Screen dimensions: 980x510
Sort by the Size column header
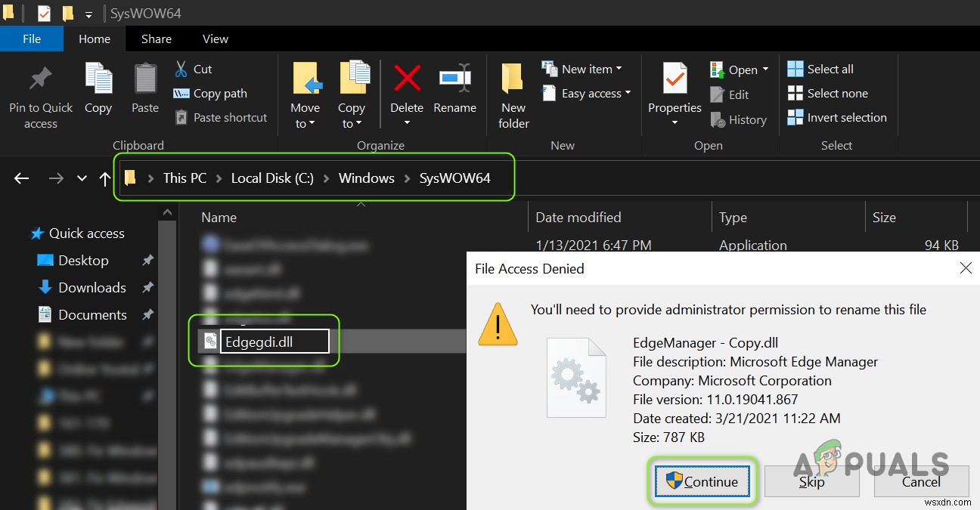[x=885, y=218]
